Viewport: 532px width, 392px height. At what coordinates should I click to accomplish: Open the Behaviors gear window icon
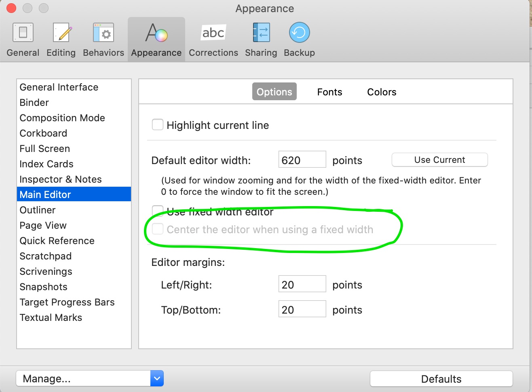pos(103,33)
